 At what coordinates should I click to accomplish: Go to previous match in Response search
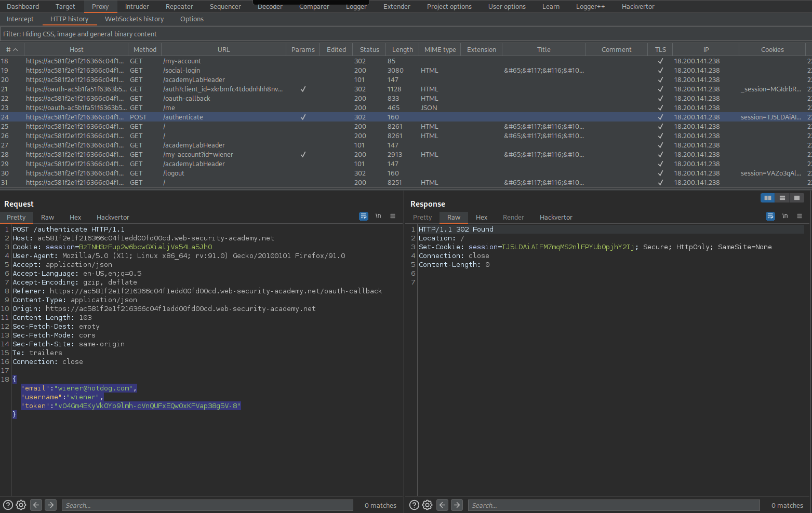point(442,505)
